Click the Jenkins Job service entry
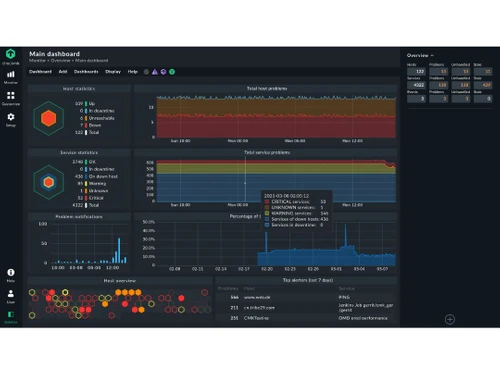Screen dimensions: 500x375 click(x=366, y=307)
